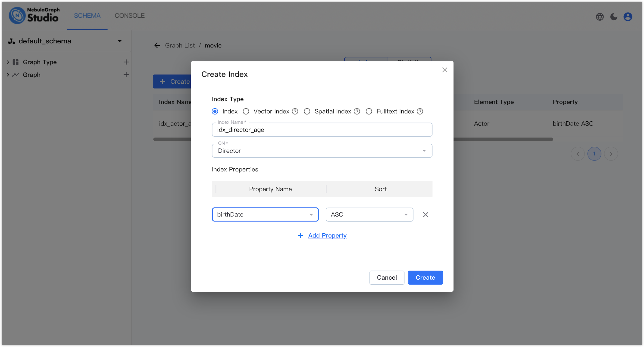The image size is (644, 347).
Task: Close the Create Index dialog
Action: tap(444, 70)
